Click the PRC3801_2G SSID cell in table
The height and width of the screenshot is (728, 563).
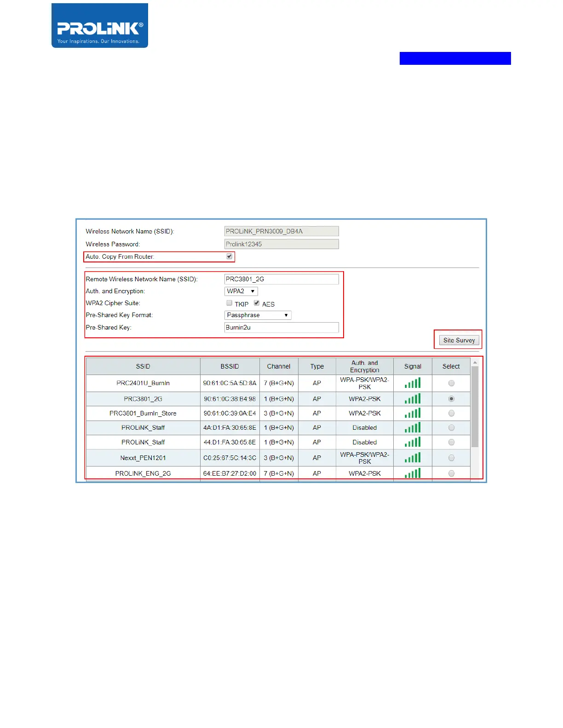[x=143, y=399]
